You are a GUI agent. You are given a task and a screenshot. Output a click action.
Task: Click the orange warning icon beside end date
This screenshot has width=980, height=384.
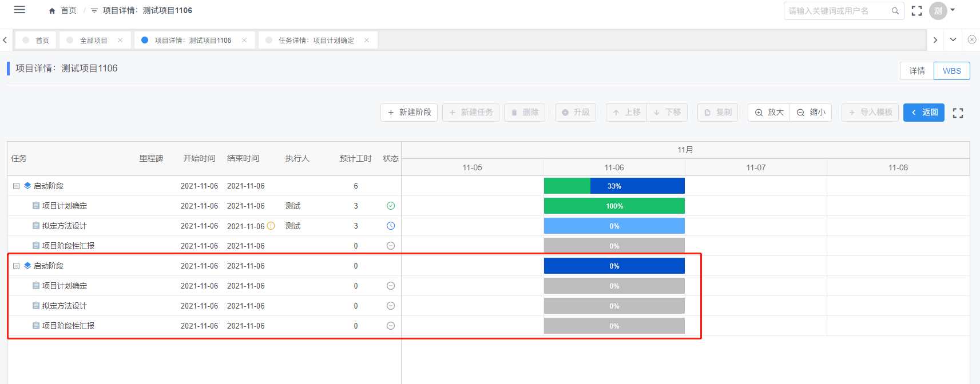[x=271, y=226]
